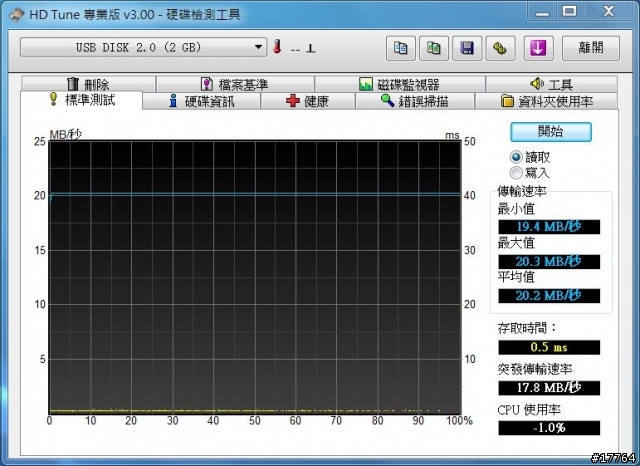Switch to the 健康 tab
Viewport: 640px width, 466px height.
coord(308,101)
